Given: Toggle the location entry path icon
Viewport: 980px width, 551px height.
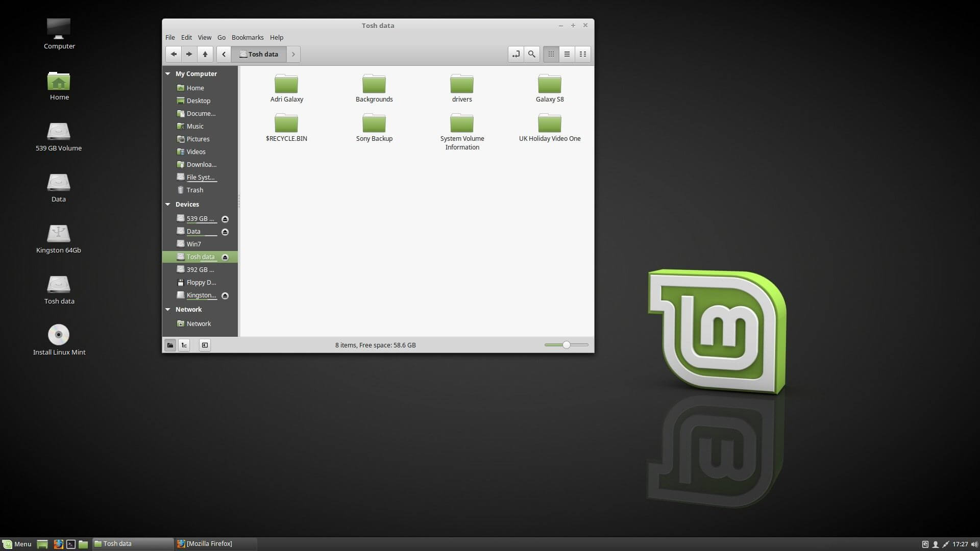Looking at the screenshot, I should tap(516, 54).
